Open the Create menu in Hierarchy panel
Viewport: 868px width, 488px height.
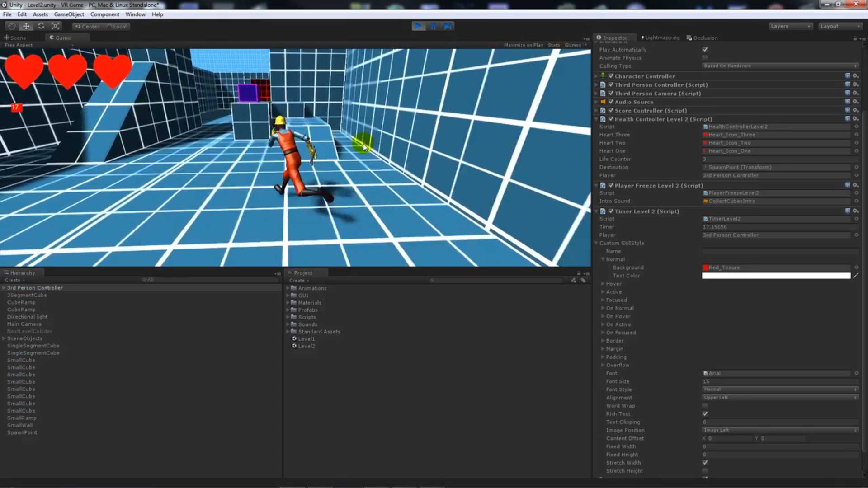14,280
